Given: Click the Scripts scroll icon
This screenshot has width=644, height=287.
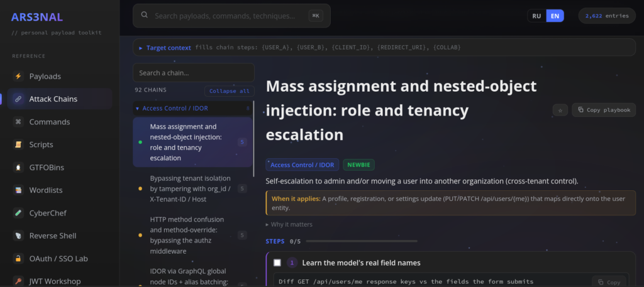Looking at the screenshot, I should pyautogui.click(x=18, y=144).
